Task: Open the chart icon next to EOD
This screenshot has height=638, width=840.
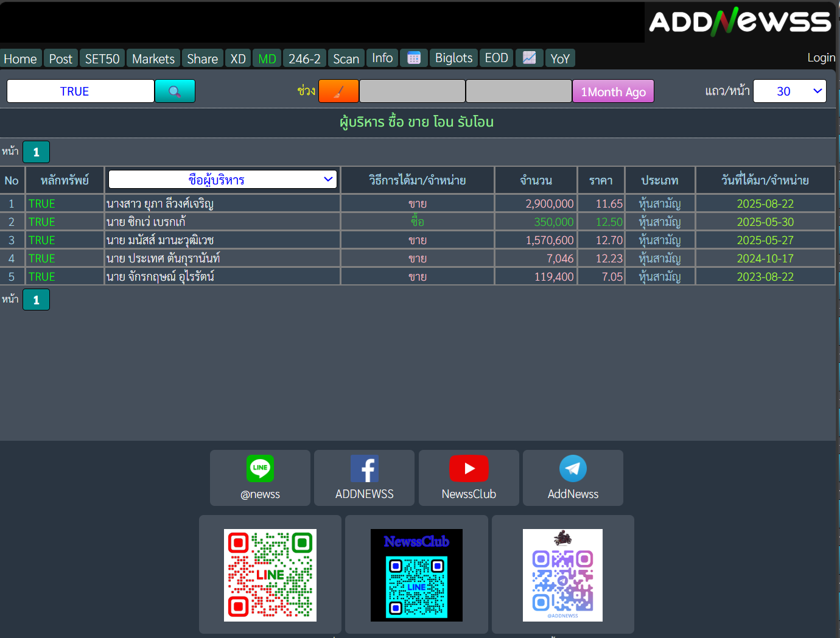Action: (x=529, y=58)
